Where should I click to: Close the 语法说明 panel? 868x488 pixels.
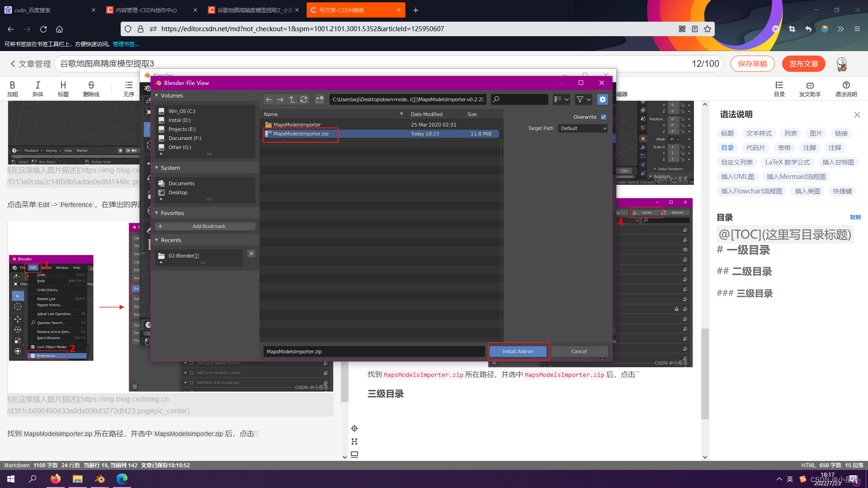(x=857, y=115)
